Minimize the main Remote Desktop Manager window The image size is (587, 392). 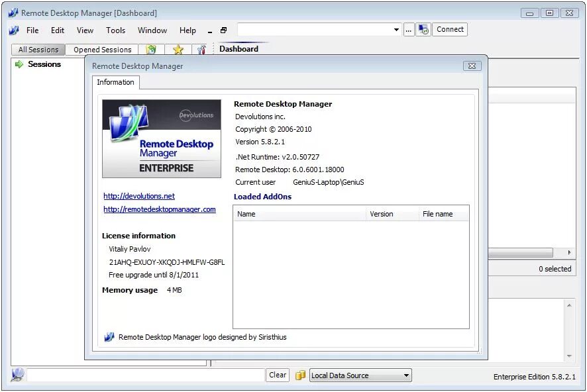pyautogui.click(x=530, y=13)
